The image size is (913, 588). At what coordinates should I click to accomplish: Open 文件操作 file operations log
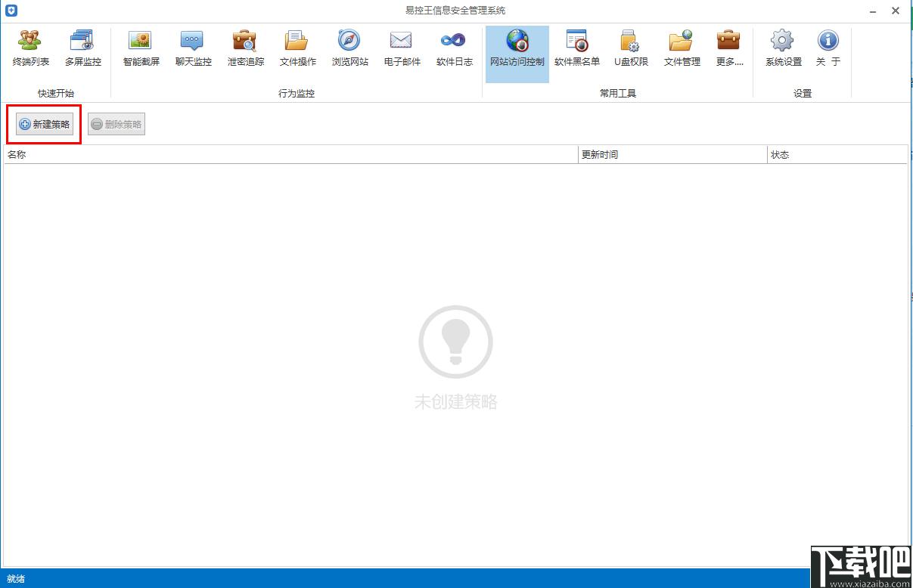point(297,49)
